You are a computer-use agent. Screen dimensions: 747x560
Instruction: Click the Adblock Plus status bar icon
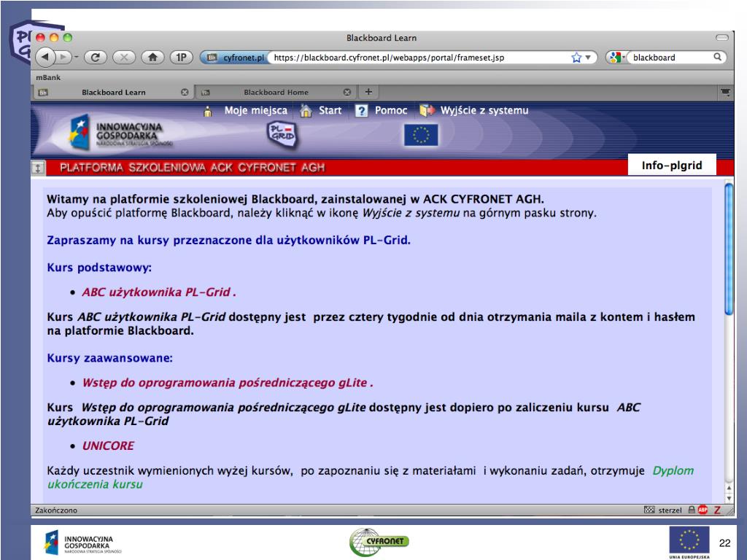point(703,510)
